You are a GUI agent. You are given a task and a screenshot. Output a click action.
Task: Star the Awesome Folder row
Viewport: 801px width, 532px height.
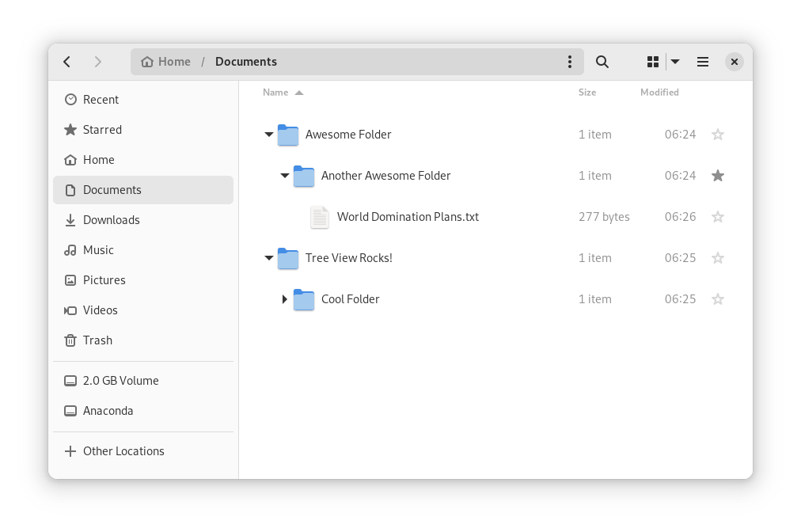[718, 135]
